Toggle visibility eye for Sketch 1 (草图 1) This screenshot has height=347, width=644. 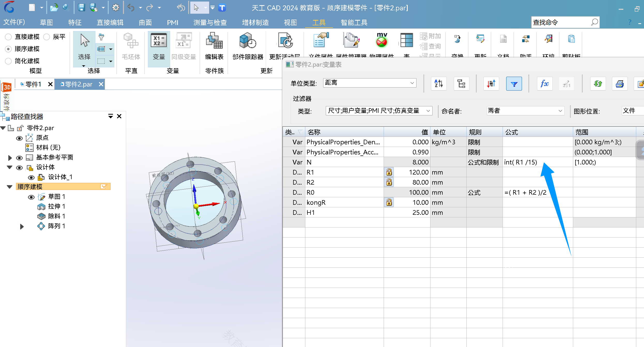pyautogui.click(x=31, y=197)
